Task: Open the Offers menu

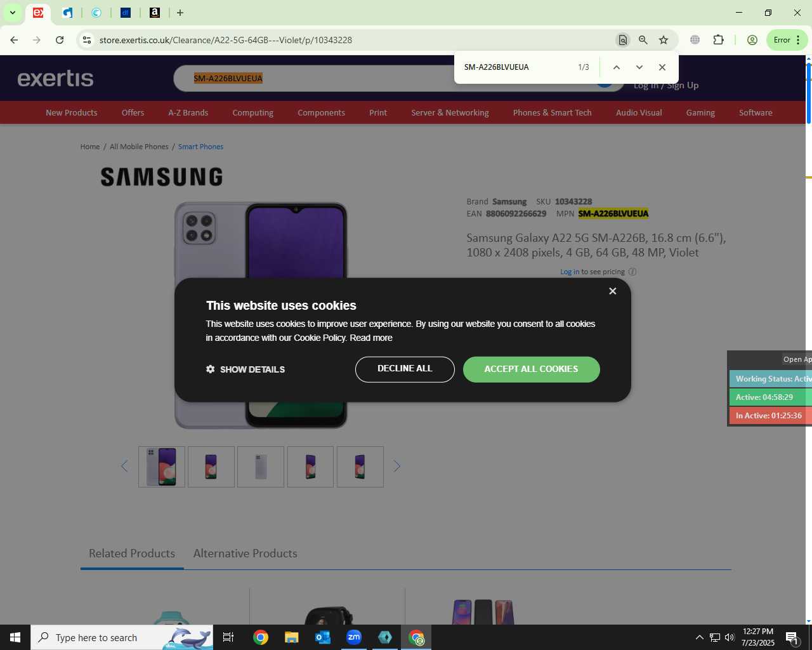Action: click(133, 113)
